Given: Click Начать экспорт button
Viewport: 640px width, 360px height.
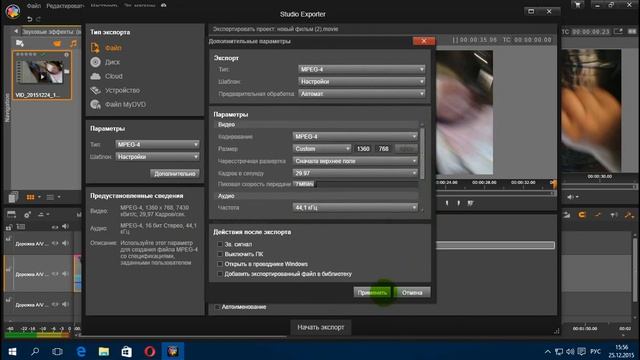Looking at the screenshot, I should (320, 327).
